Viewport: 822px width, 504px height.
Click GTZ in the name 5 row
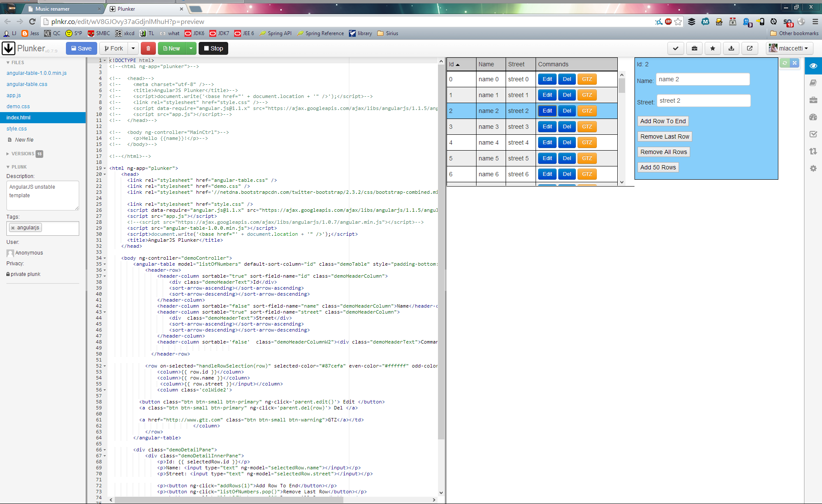coord(587,158)
